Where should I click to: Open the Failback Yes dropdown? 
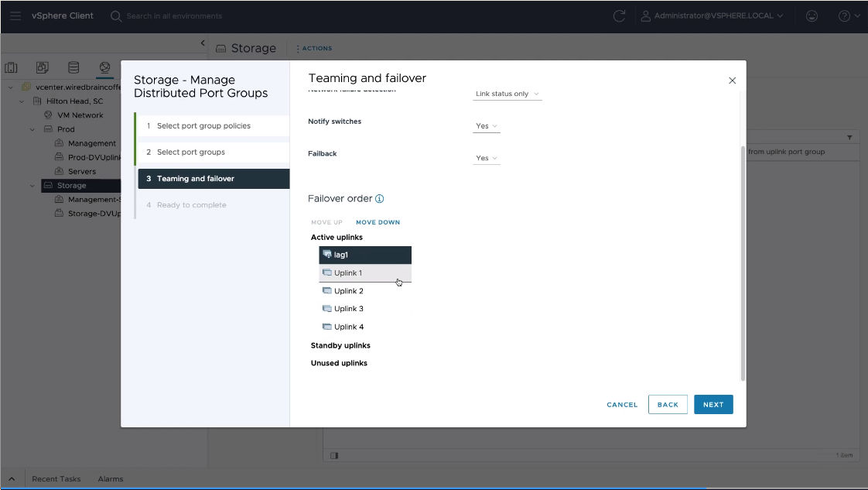point(486,158)
